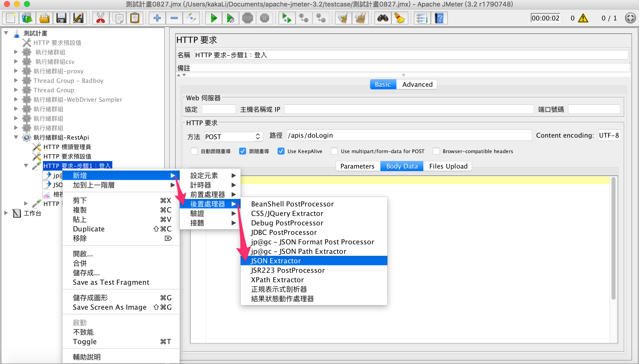The width and height of the screenshot is (639, 364).
Task: Uncheck the Use KeepAlive checkbox
Action: tap(281, 151)
